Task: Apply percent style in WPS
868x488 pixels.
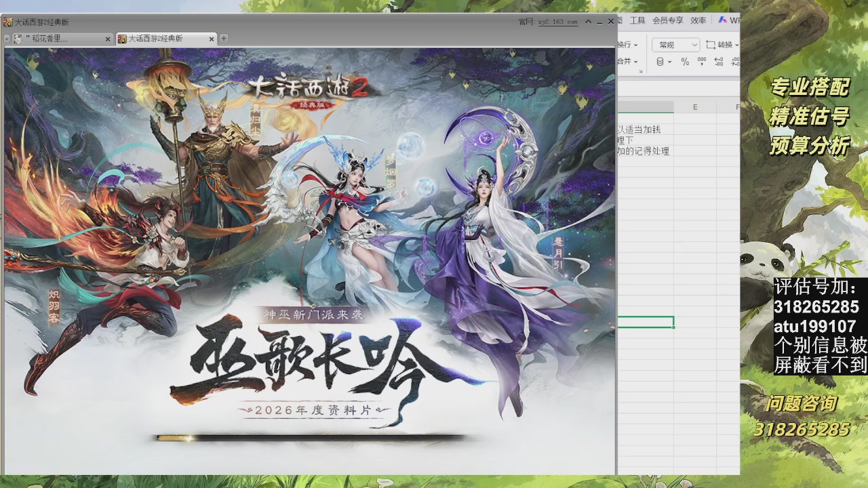Action: click(x=685, y=62)
